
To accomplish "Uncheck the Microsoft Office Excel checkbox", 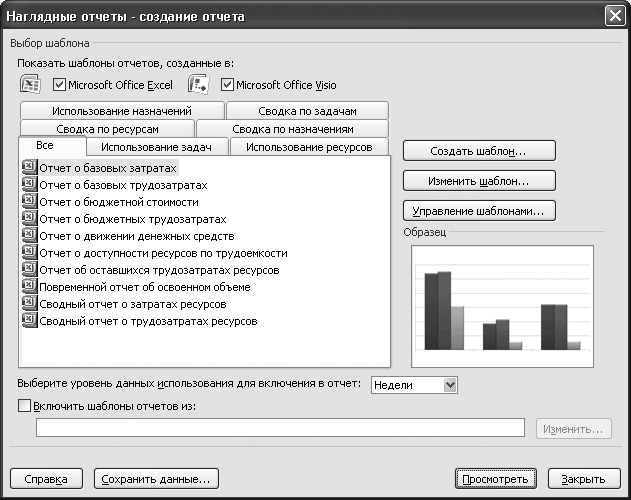I will pyautogui.click(x=59, y=85).
